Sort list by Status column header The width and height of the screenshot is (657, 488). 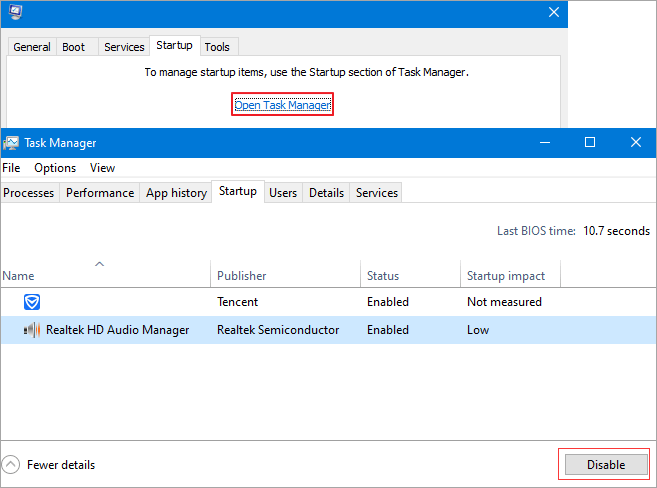383,276
